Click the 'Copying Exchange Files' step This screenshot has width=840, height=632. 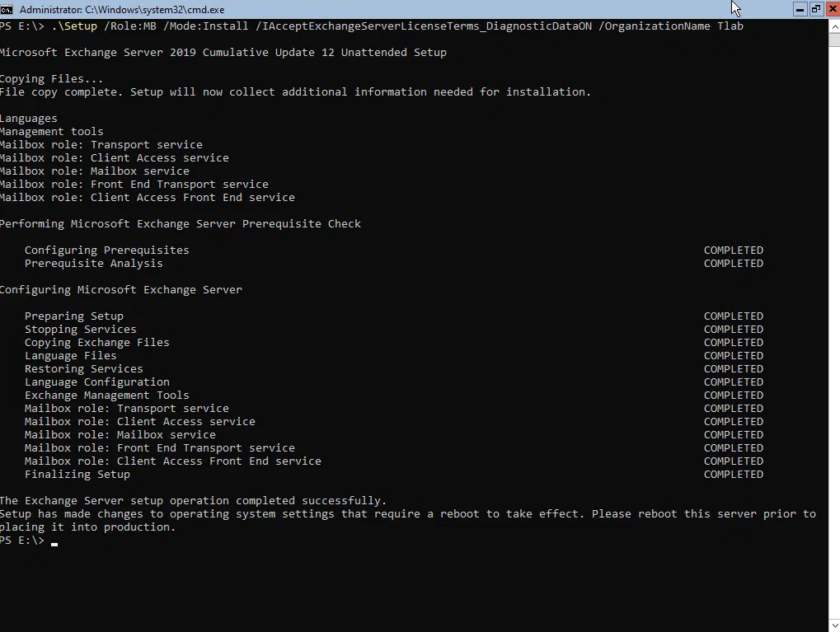tap(97, 342)
